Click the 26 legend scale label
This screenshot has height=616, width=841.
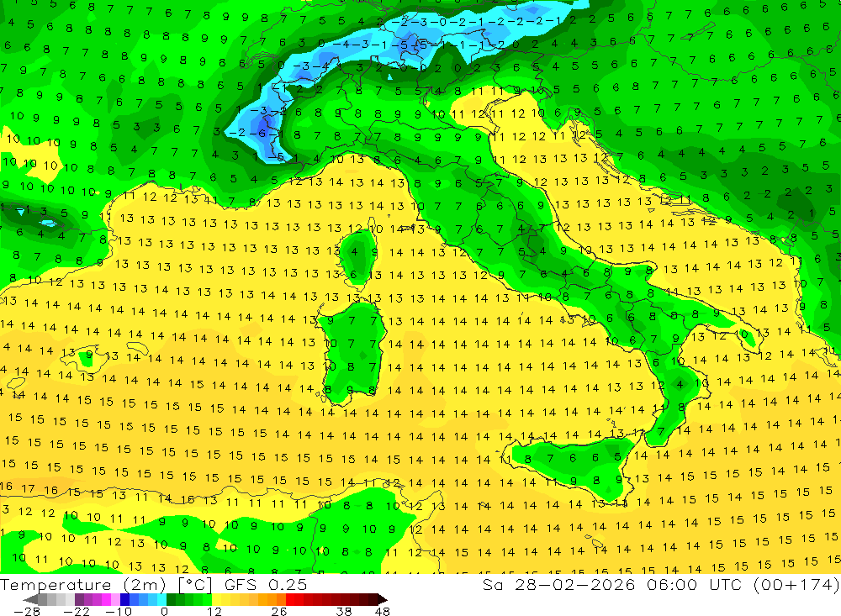(279, 611)
